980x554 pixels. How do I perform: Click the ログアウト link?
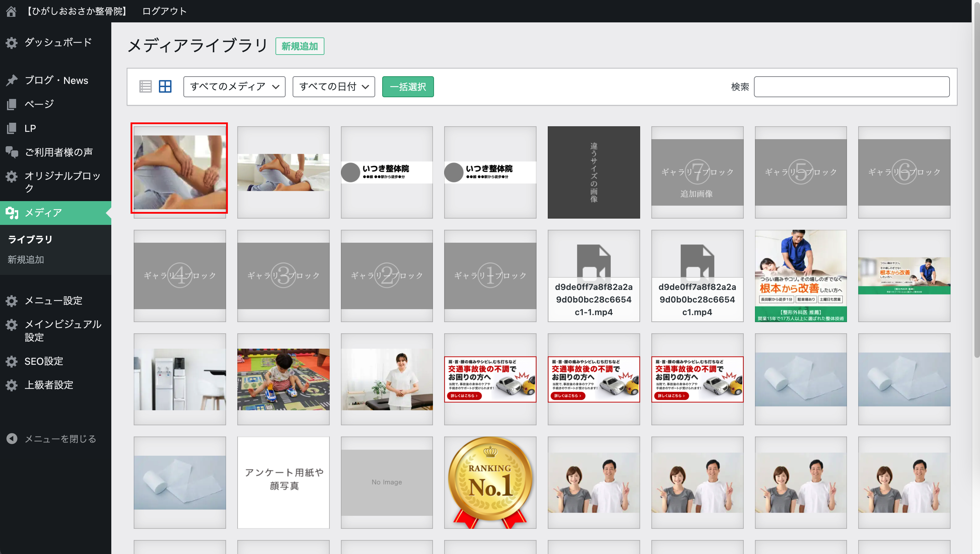point(164,12)
